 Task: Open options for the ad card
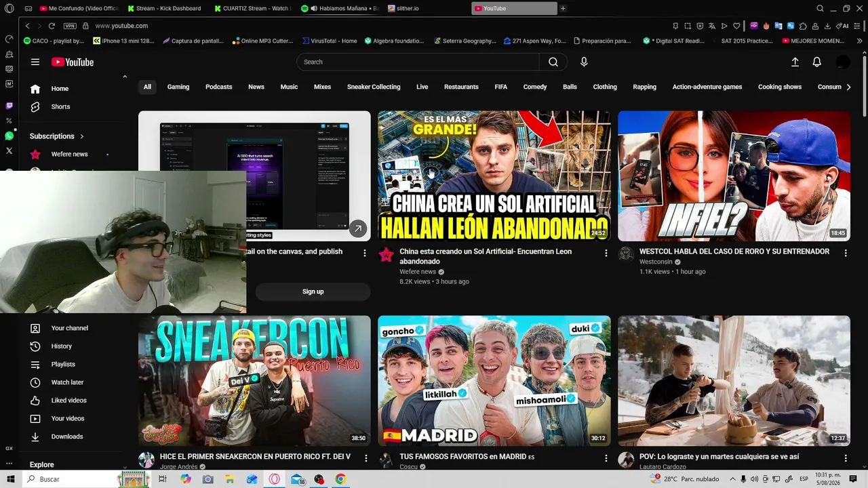365,253
